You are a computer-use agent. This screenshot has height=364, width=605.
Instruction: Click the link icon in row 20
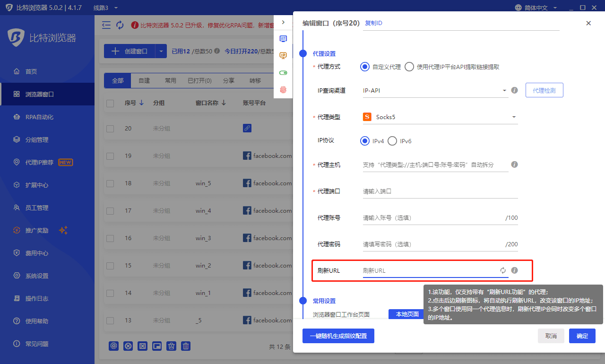pyautogui.click(x=247, y=128)
